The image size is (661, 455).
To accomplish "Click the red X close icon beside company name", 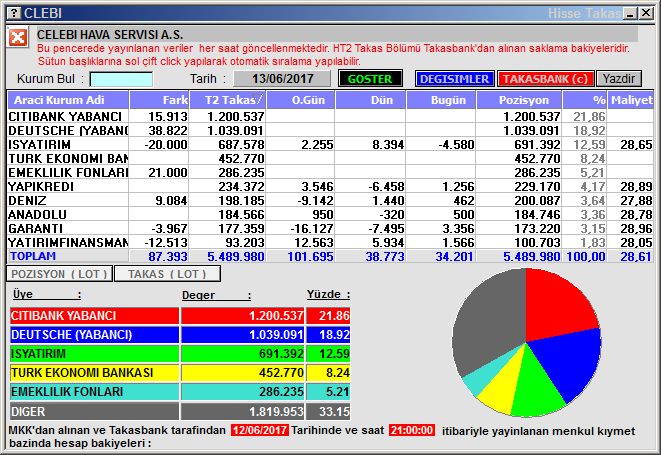I will (18, 38).
